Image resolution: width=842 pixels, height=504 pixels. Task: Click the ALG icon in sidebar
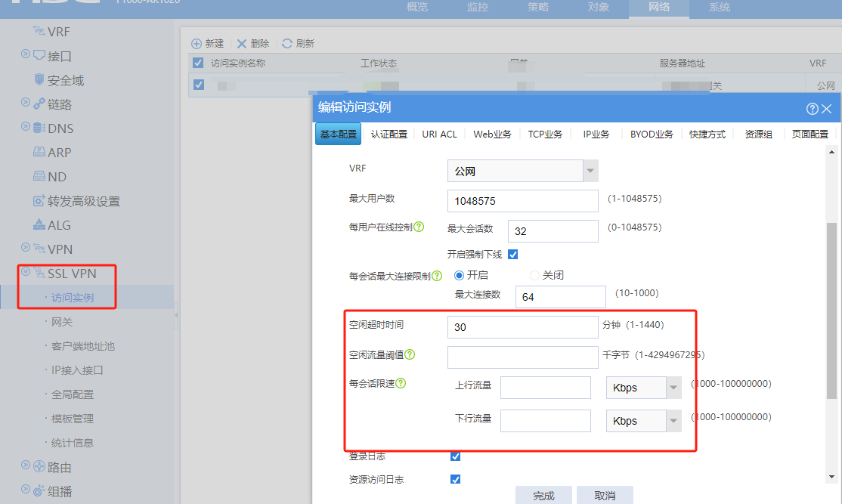point(39,224)
